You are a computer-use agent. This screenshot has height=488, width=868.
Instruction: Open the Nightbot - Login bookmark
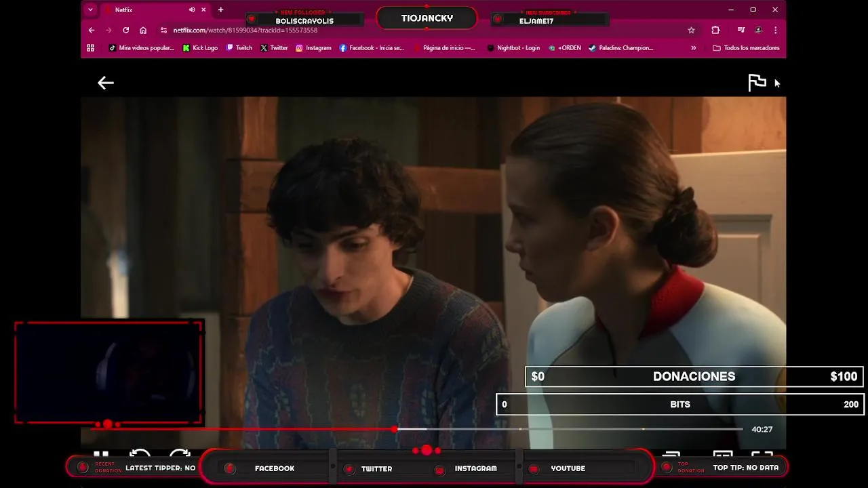pos(513,48)
